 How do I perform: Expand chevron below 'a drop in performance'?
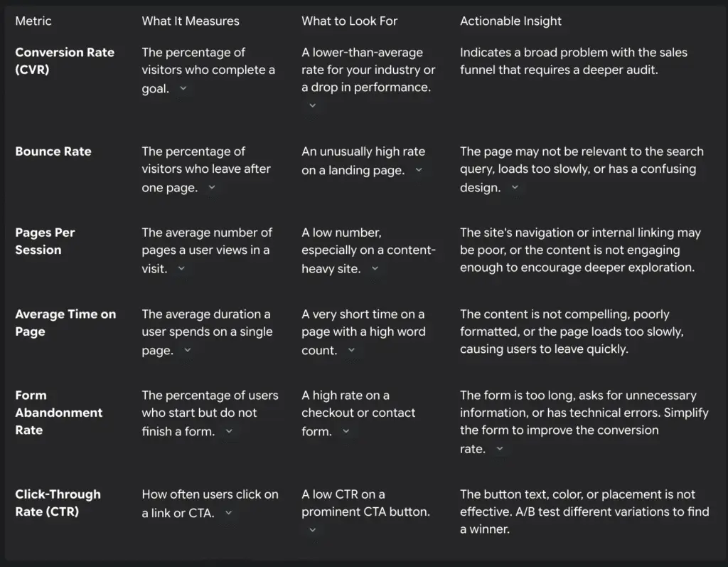tap(312, 105)
